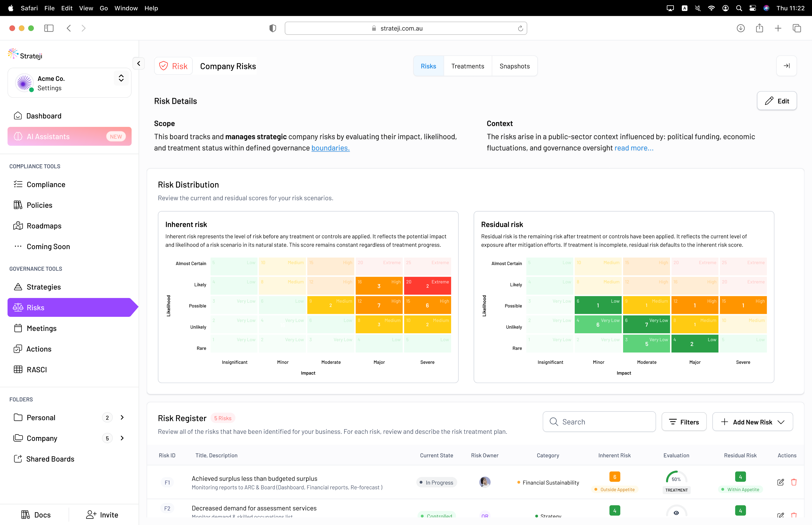Click the Dashboard home icon in sidebar

(x=18, y=116)
